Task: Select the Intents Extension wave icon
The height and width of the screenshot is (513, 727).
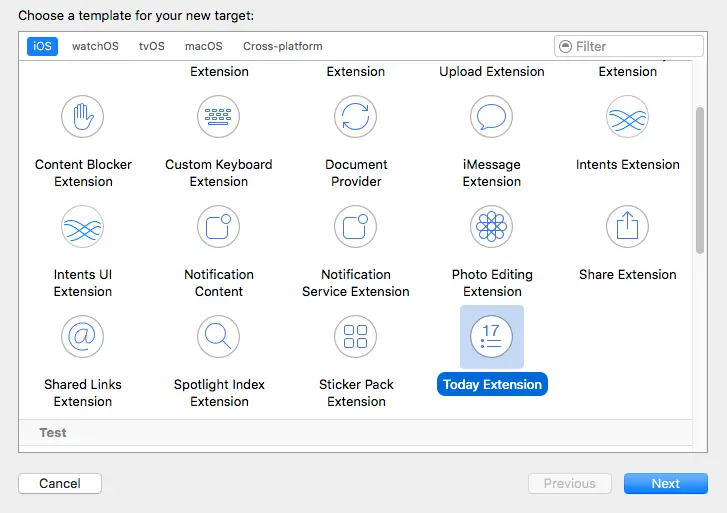Action: [627, 116]
